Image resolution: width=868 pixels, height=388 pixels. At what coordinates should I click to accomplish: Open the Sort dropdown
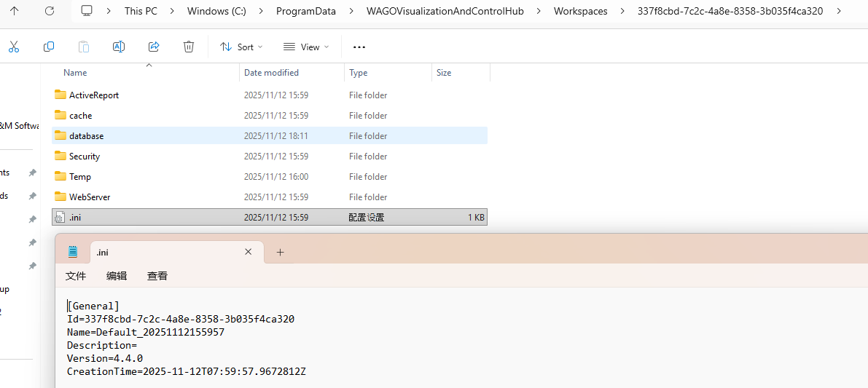coord(241,47)
